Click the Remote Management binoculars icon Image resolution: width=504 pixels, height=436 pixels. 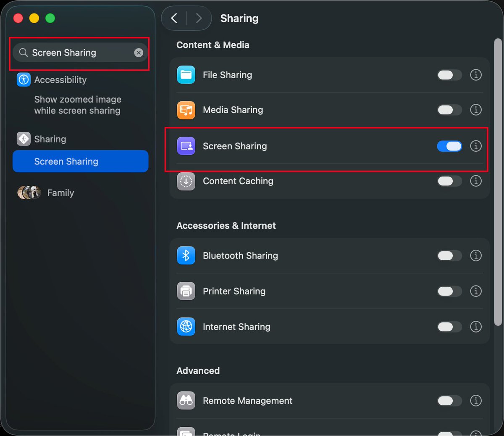click(x=186, y=401)
